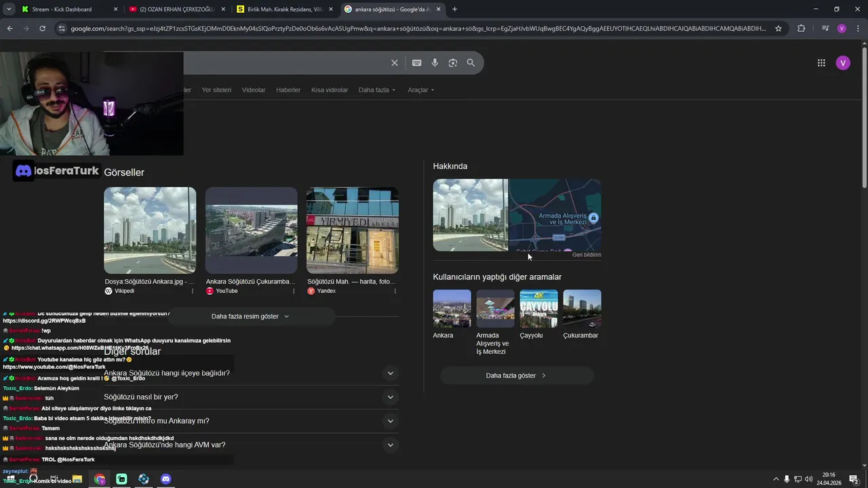Open Chrome from the taskbar
This screenshot has width=868, height=488.
(x=100, y=479)
